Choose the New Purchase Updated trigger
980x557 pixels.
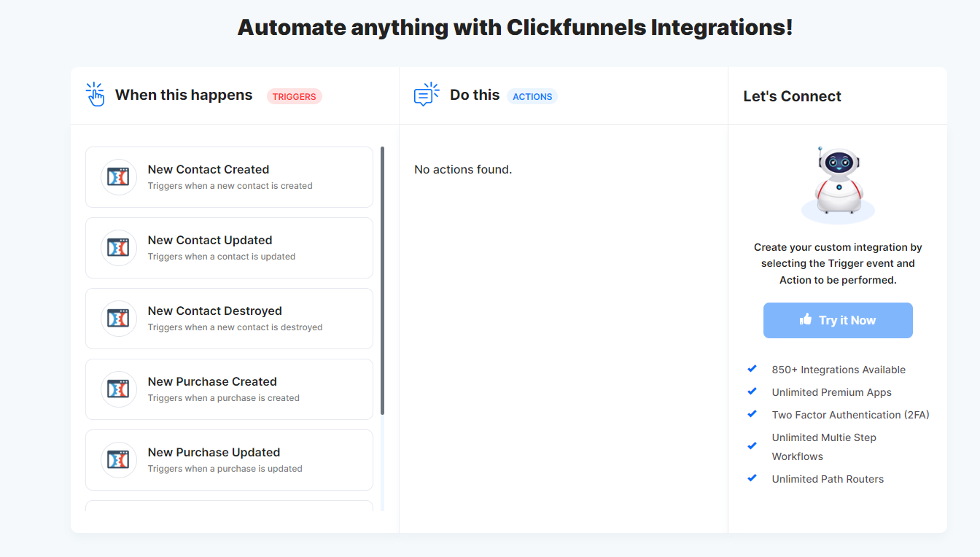pos(229,460)
